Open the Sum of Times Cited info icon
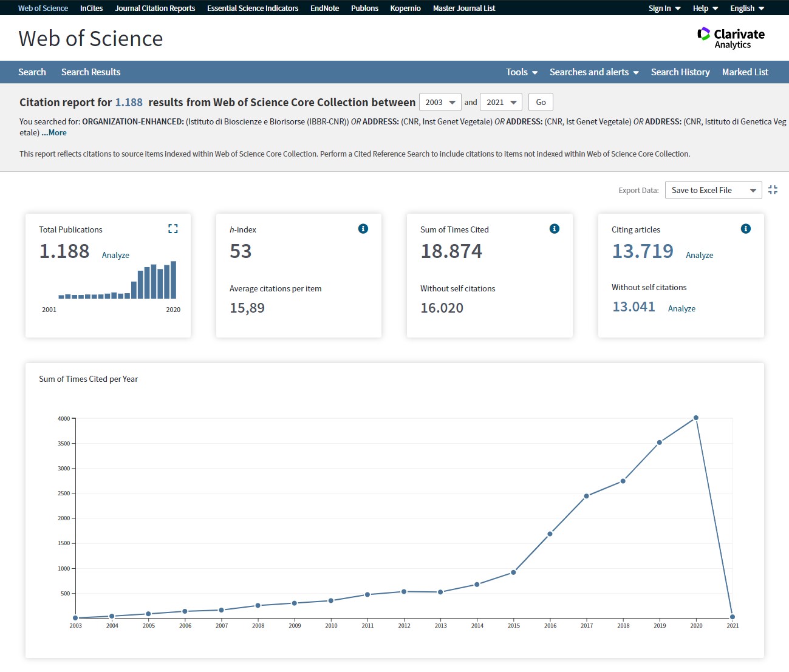This screenshot has width=789, height=672. coord(555,229)
